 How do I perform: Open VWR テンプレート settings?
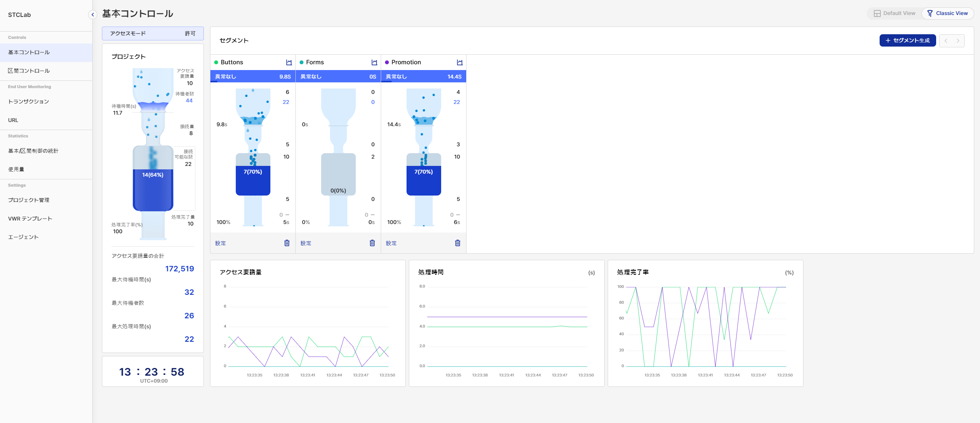(46, 219)
